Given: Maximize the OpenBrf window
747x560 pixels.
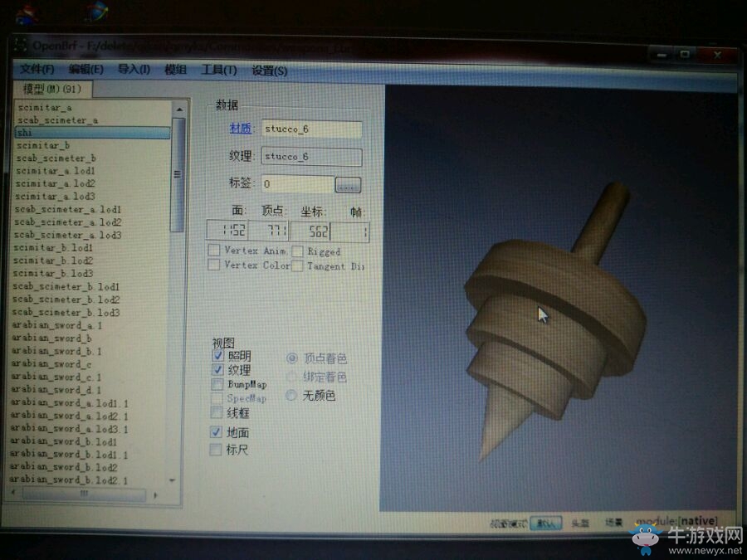Looking at the screenshot, I should click(x=685, y=55).
